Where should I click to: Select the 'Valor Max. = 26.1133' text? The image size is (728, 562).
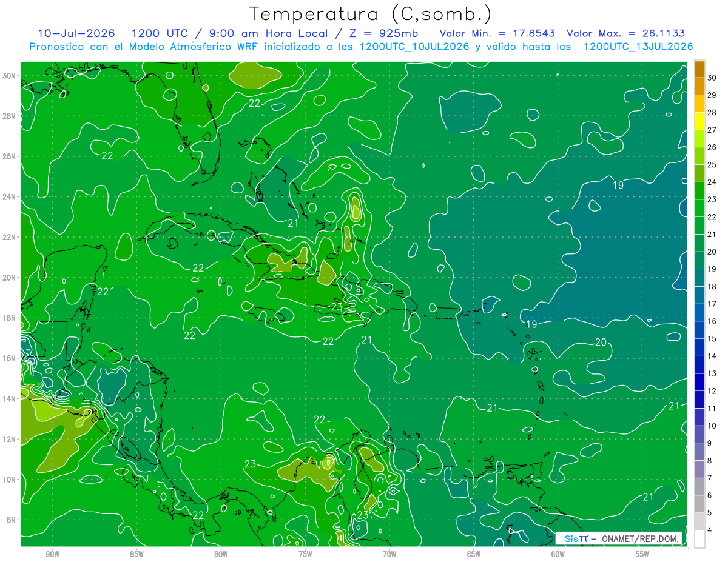(625, 33)
